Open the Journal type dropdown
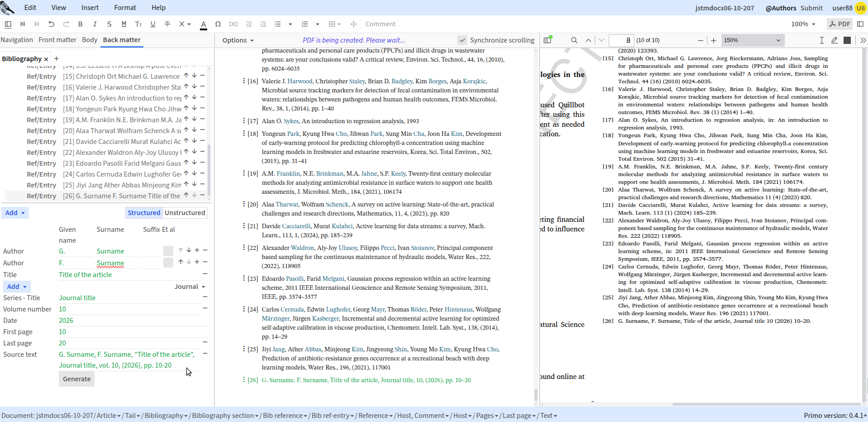 190,287
